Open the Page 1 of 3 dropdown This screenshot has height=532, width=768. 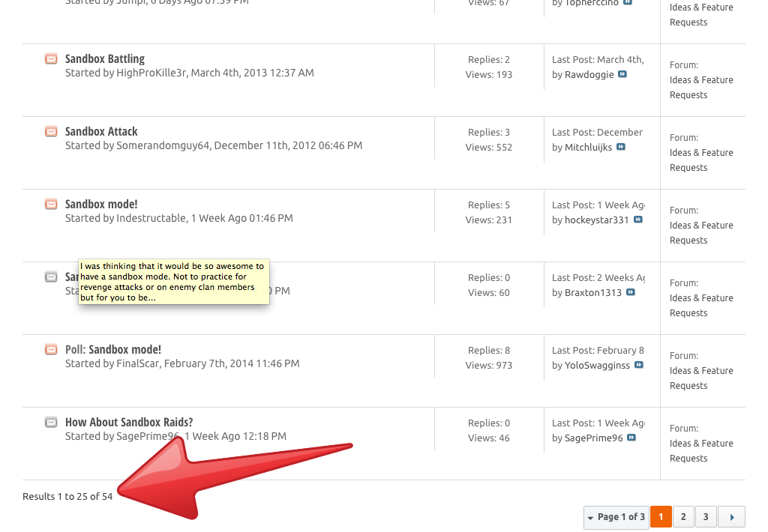click(x=616, y=517)
